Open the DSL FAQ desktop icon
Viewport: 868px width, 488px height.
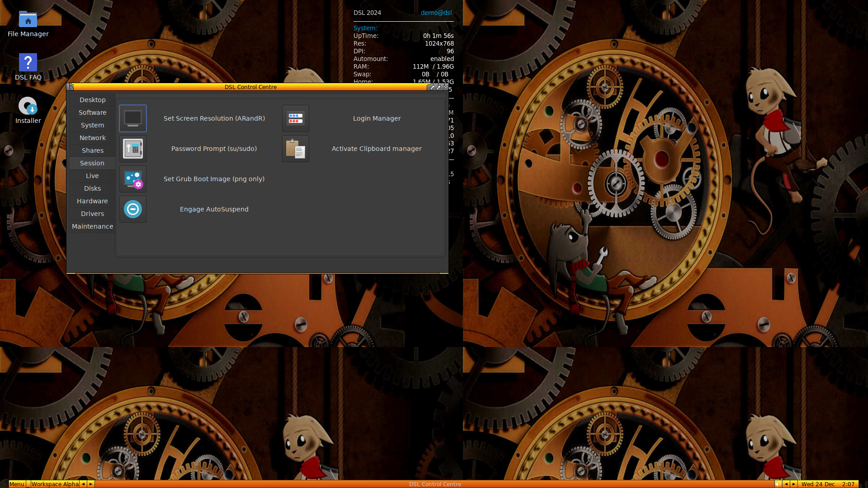coord(28,63)
